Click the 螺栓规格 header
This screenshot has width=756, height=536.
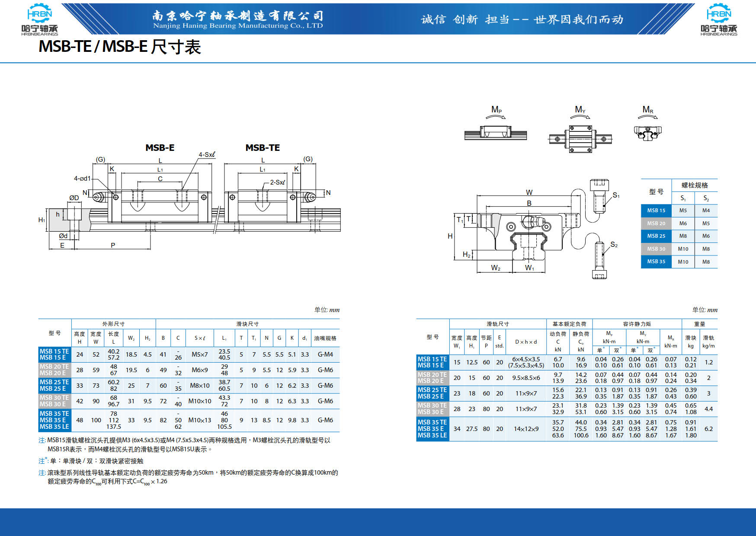tap(695, 185)
